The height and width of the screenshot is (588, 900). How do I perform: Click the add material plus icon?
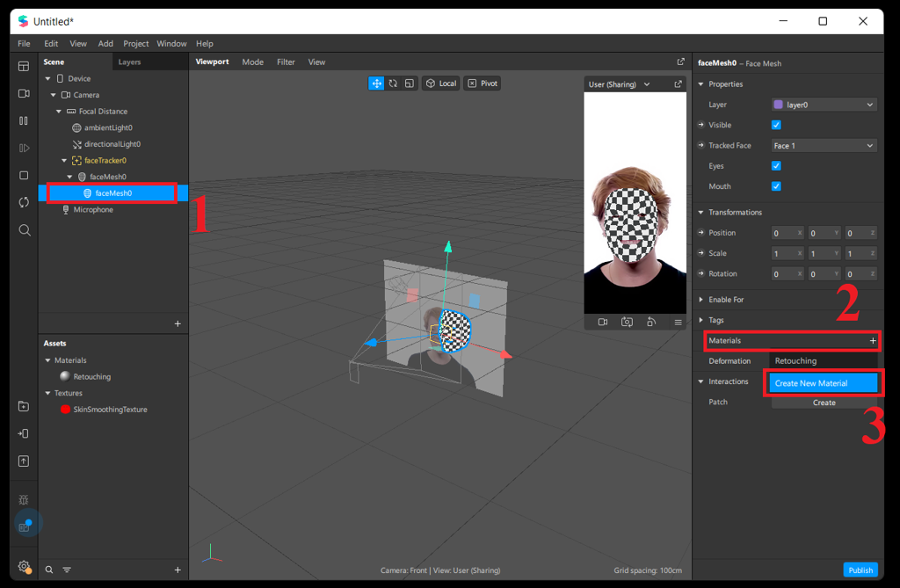873,340
